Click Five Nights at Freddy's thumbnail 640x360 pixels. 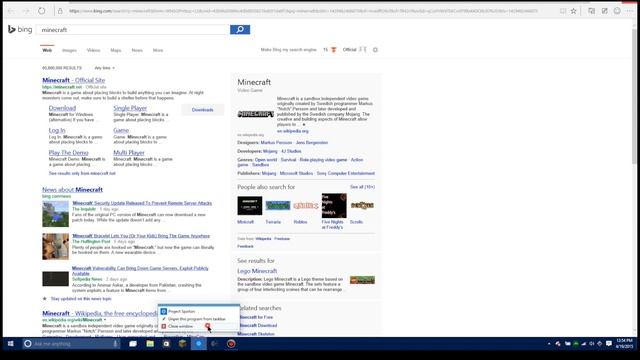point(333,205)
